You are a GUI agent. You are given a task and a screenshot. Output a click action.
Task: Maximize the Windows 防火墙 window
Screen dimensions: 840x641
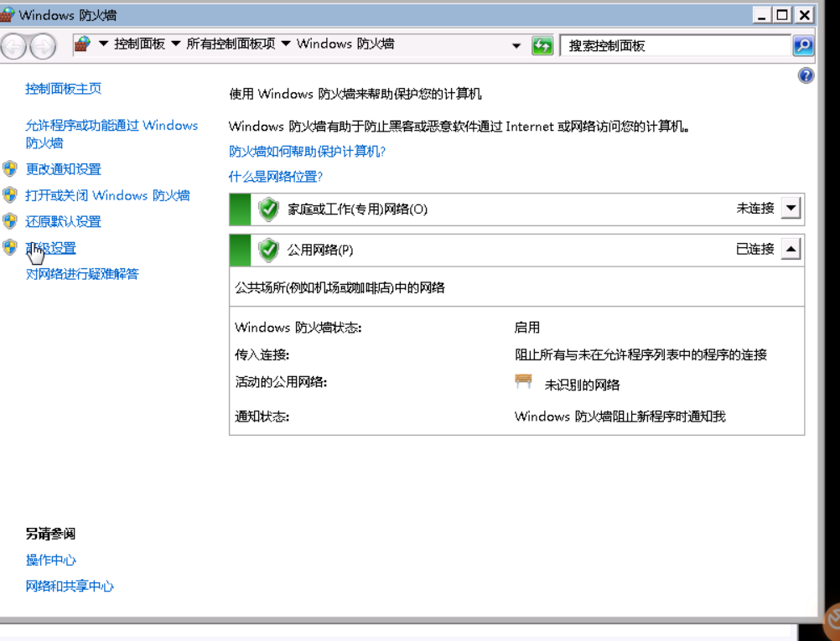pos(782,15)
